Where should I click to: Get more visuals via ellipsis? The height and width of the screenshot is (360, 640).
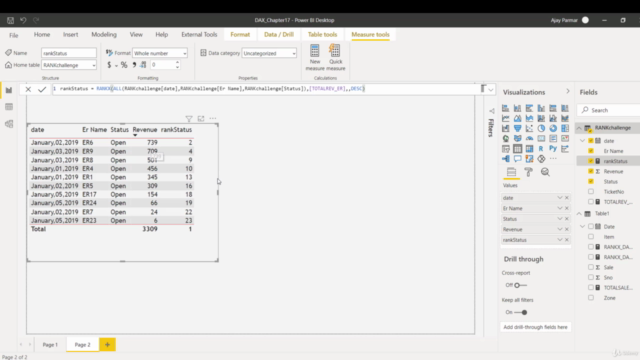click(x=553, y=159)
